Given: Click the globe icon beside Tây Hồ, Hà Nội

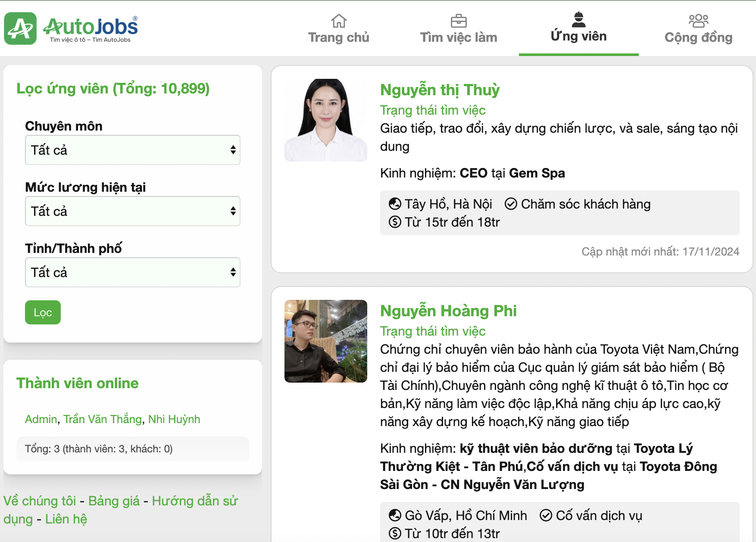Looking at the screenshot, I should (x=395, y=204).
